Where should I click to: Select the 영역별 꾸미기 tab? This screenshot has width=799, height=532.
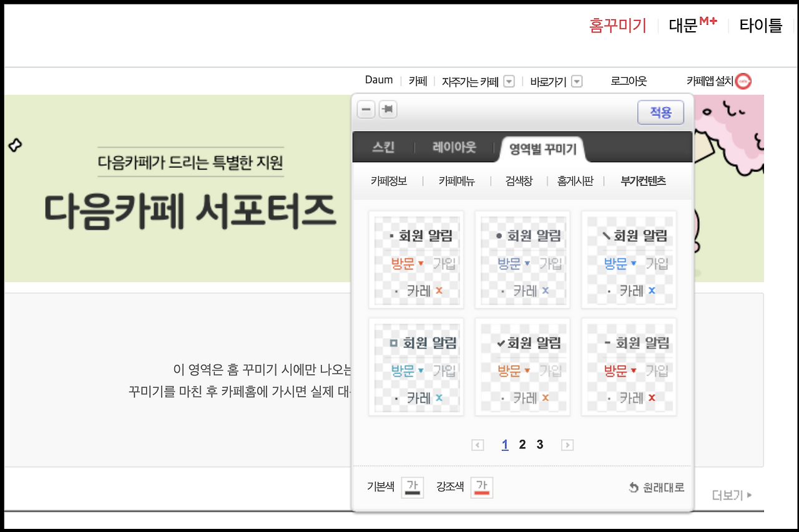[x=543, y=148]
